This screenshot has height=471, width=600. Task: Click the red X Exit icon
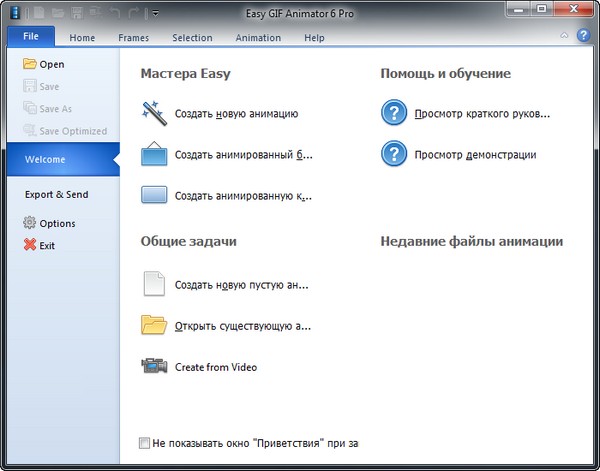pyautogui.click(x=29, y=245)
